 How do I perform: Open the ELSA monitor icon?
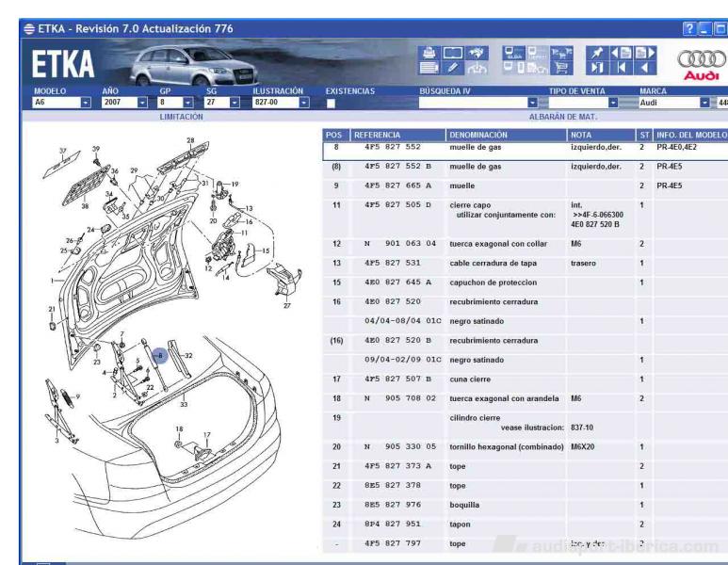[x=513, y=53]
